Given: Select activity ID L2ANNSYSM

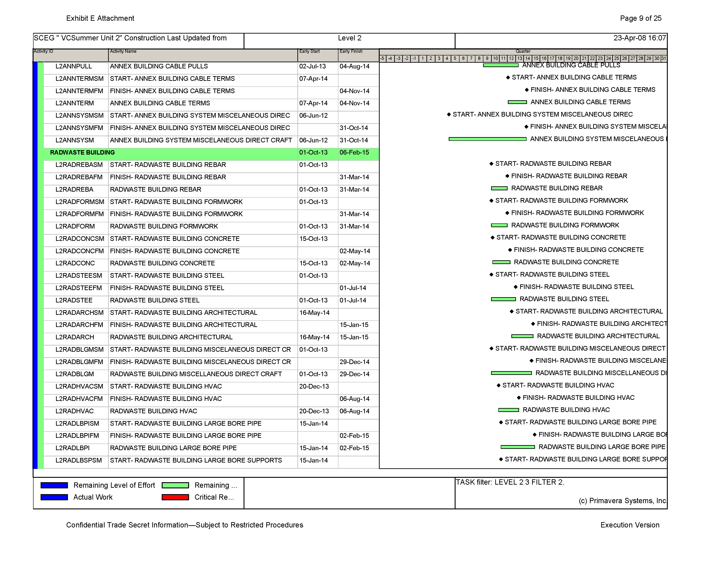Looking at the screenshot, I should click(75, 140).
